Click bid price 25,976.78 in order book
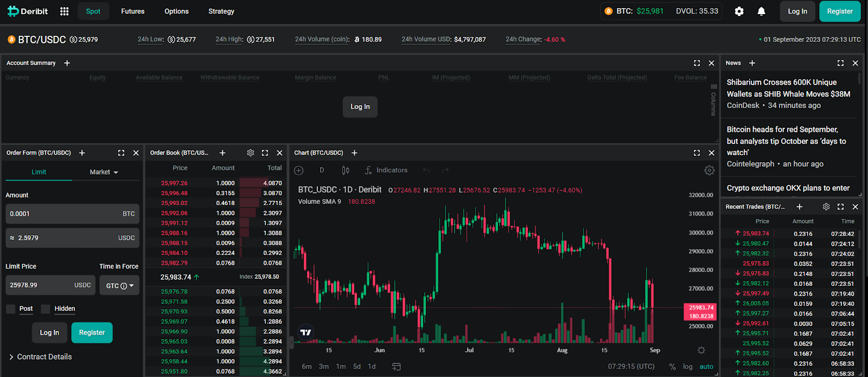Screen dimensions: 868x377 [174, 292]
